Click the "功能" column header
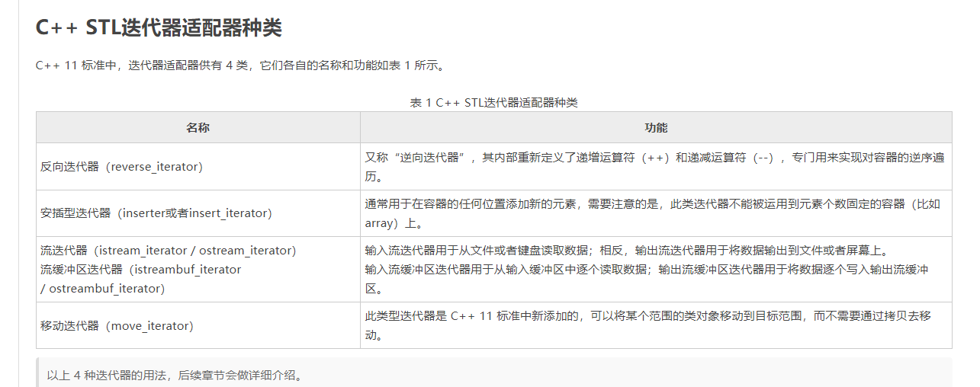980x387 pixels. pos(655,128)
